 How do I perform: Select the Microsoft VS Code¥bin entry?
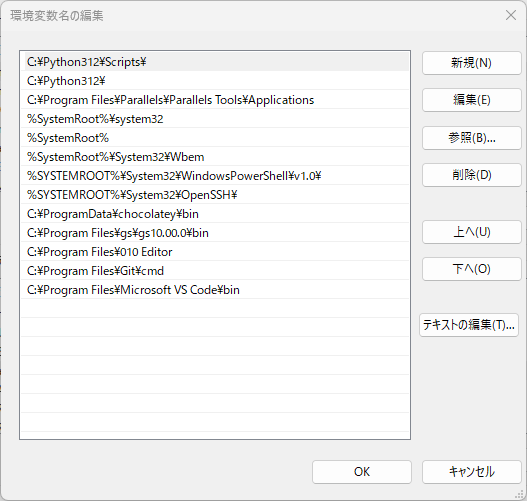[x=215, y=290]
